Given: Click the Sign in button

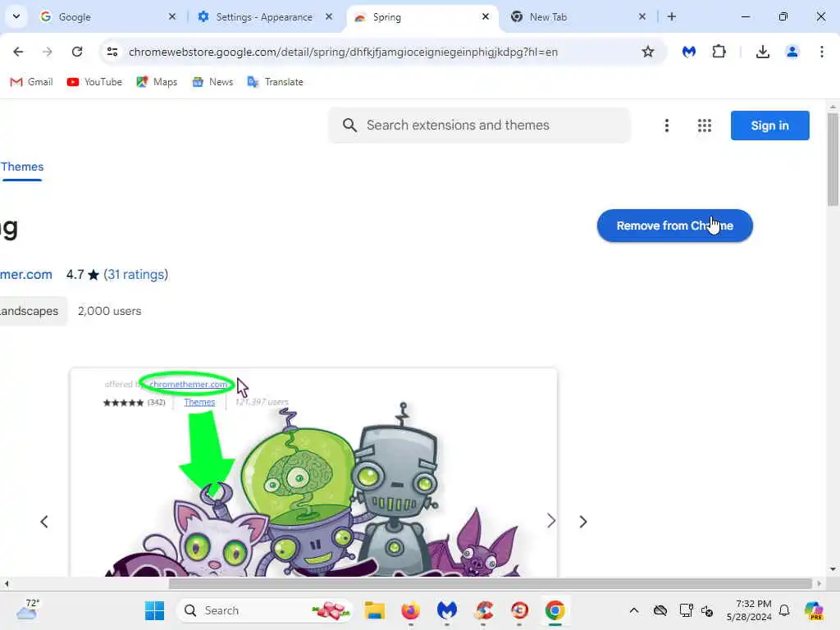Looking at the screenshot, I should (769, 126).
